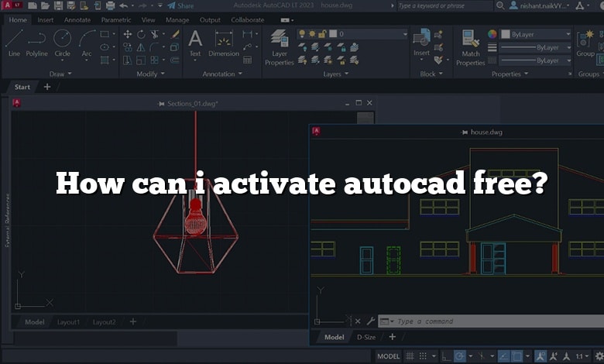The height and width of the screenshot is (364, 604).
Task: Select the Copy tool in Modify panel
Action: 128,47
